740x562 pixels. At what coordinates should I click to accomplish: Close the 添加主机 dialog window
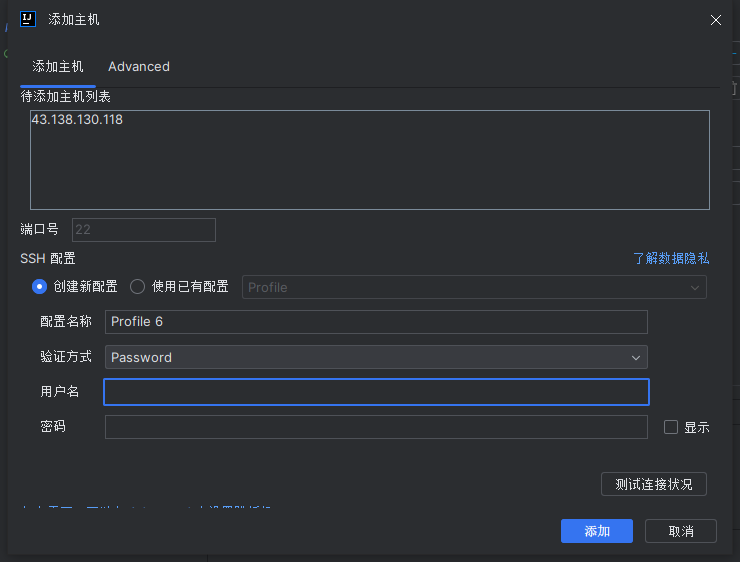click(715, 20)
